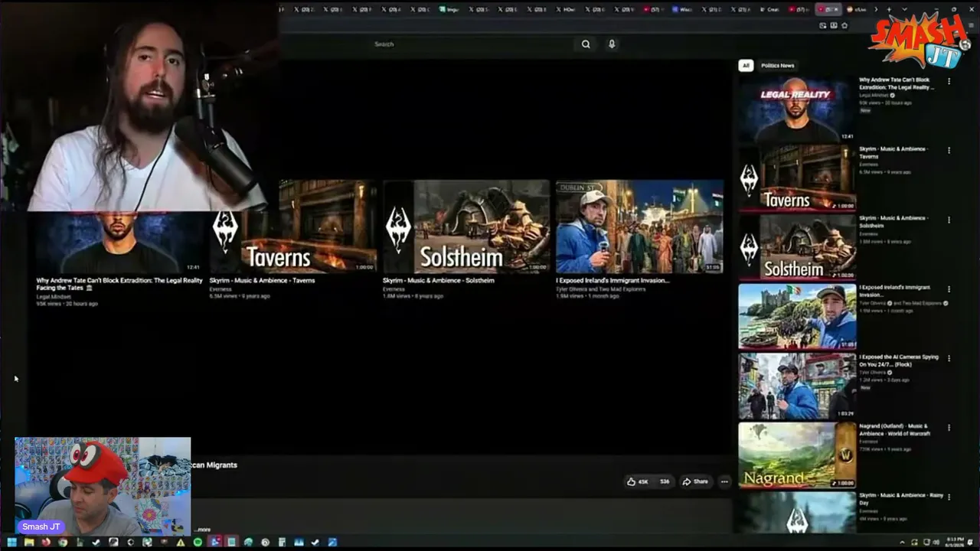Click the yellow warning triangle taskbar icon
The height and width of the screenshot is (551, 980).
pyautogui.click(x=181, y=543)
